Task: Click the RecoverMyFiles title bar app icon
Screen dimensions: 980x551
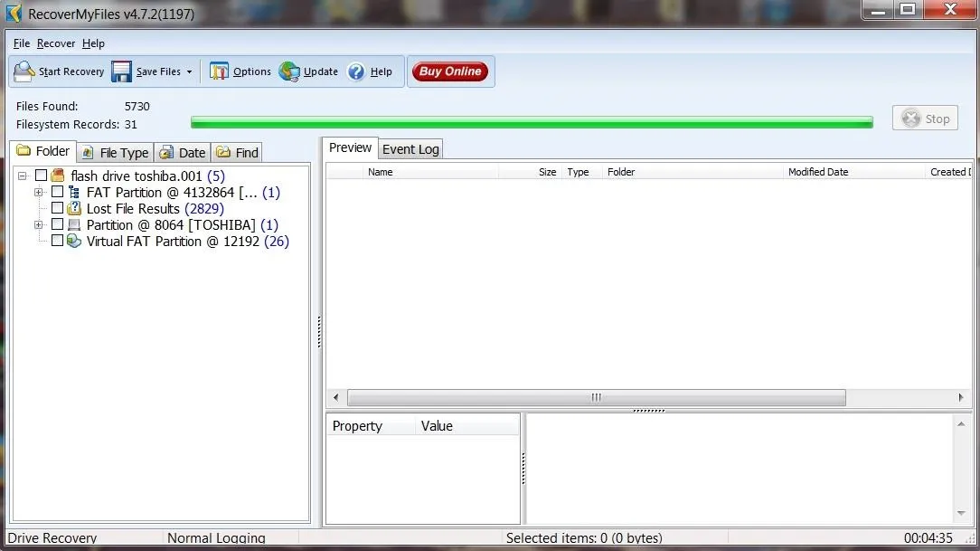Action: (14, 14)
